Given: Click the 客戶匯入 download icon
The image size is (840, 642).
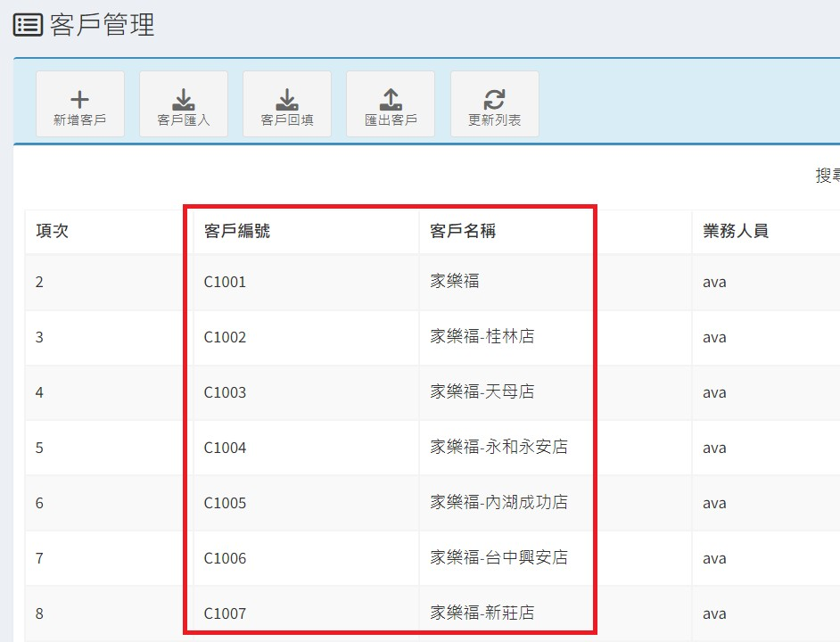Looking at the screenshot, I should point(183,99).
